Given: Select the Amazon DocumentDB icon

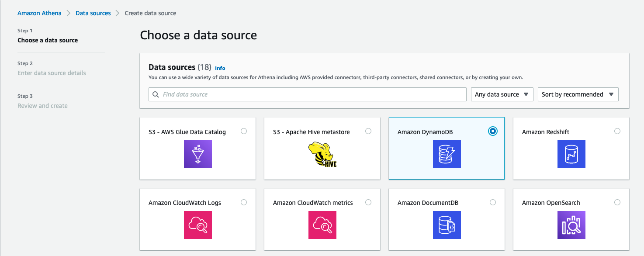Looking at the screenshot, I should tap(447, 225).
